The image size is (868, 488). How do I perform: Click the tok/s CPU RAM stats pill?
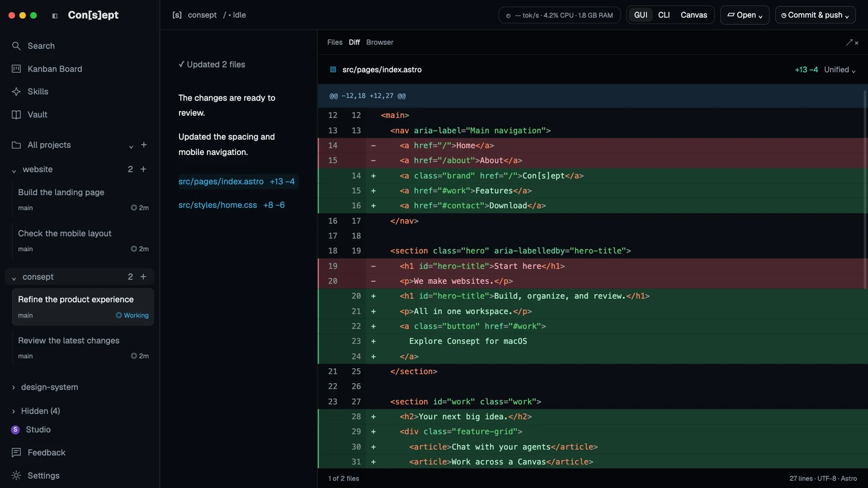(559, 15)
